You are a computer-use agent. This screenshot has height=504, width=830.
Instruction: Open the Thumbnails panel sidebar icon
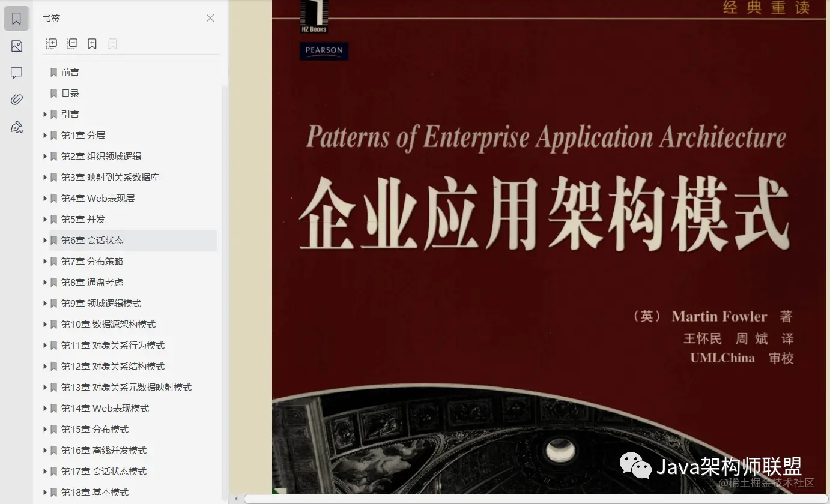(x=16, y=46)
